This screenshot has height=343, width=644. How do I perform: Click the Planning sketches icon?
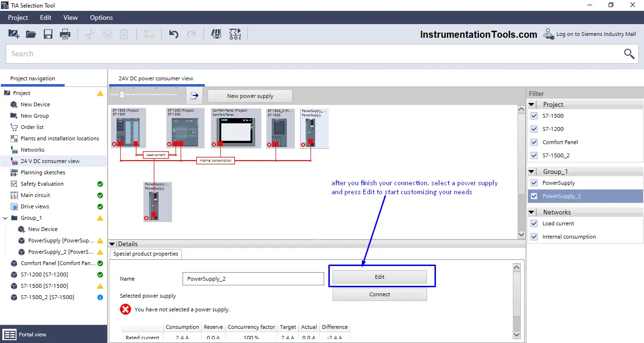[x=14, y=172]
